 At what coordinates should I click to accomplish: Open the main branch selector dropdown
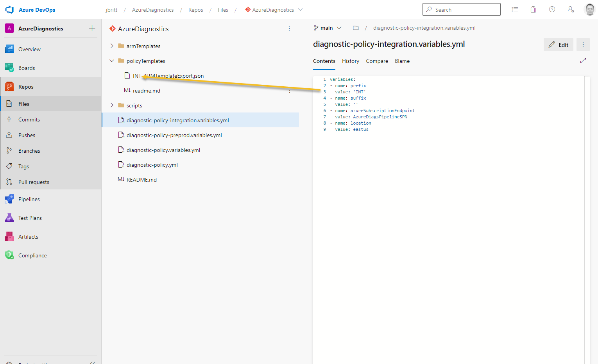pos(328,28)
